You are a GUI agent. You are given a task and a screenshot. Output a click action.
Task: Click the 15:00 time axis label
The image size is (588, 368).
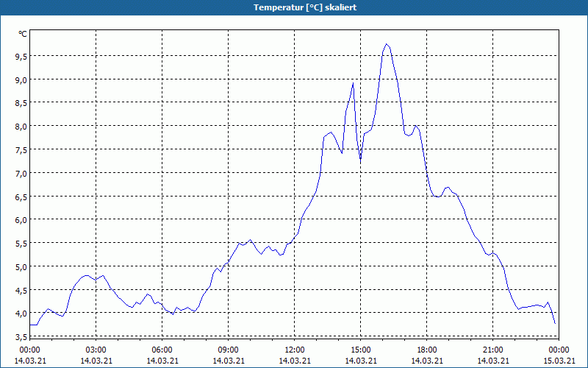click(361, 350)
